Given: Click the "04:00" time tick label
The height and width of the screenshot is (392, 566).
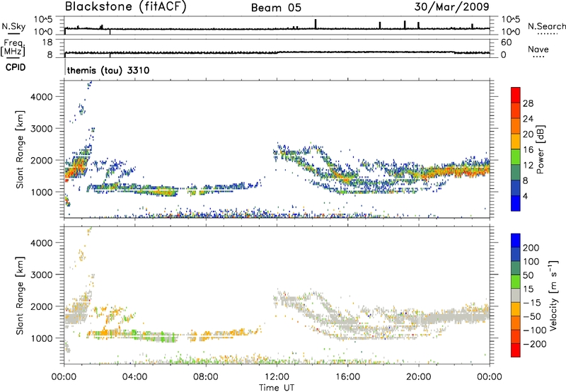Looking at the screenshot, I should tap(134, 377).
